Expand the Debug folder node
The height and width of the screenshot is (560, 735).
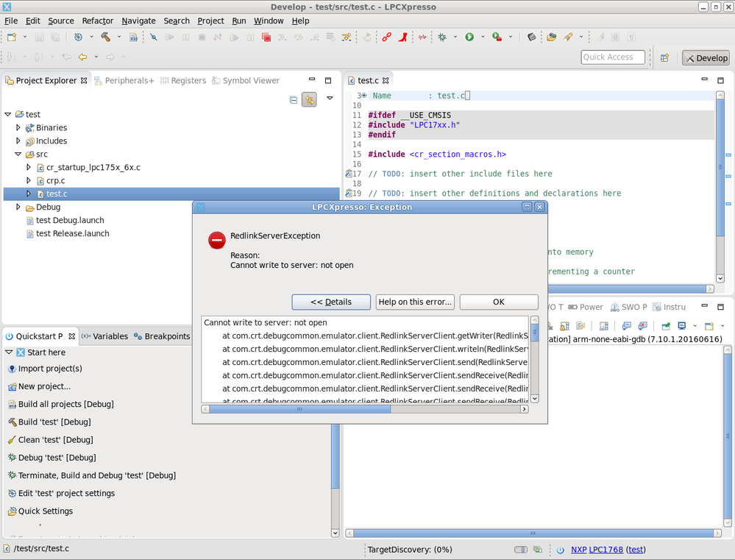tap(18, 206)
